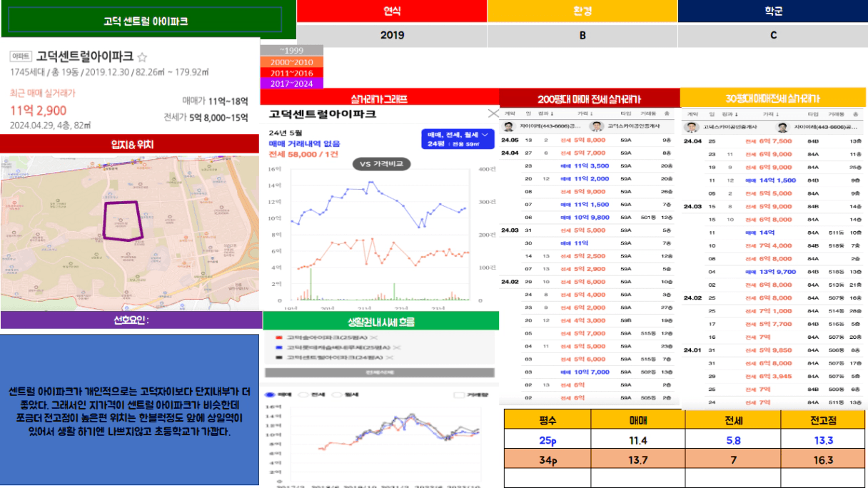Click the 학군 header tab
The image size is (868, 488).
click(x=772, y=11)
